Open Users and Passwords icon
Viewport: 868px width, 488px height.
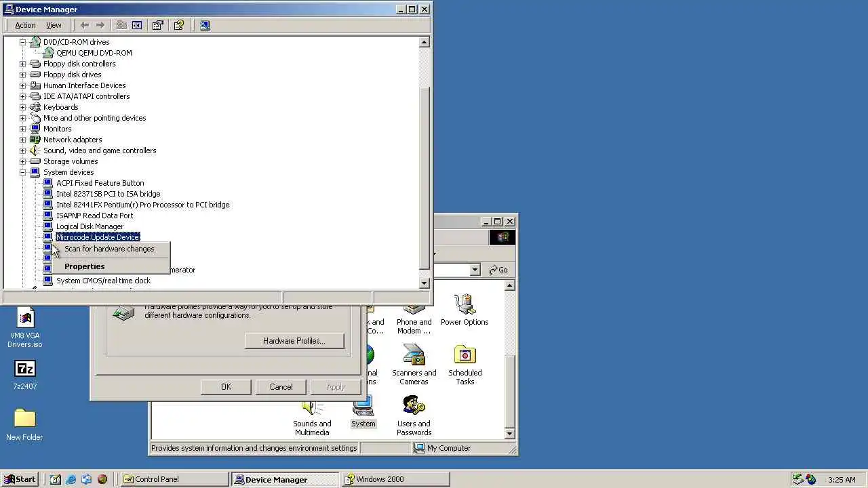tap(414, 416)
